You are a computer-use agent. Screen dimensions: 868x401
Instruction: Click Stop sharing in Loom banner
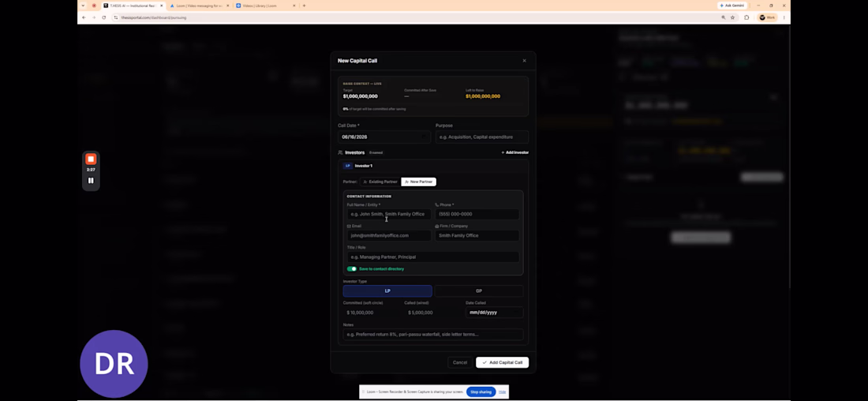pos(481,392)
